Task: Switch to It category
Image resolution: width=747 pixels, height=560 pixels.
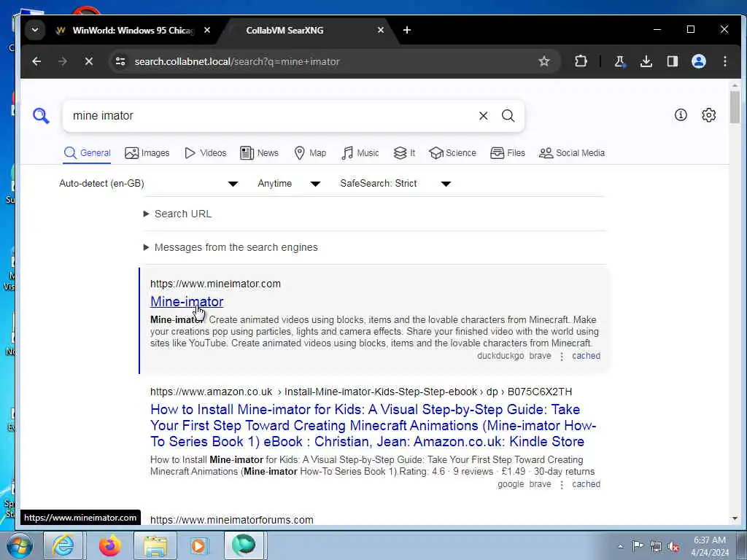Action: pos(404,153)
